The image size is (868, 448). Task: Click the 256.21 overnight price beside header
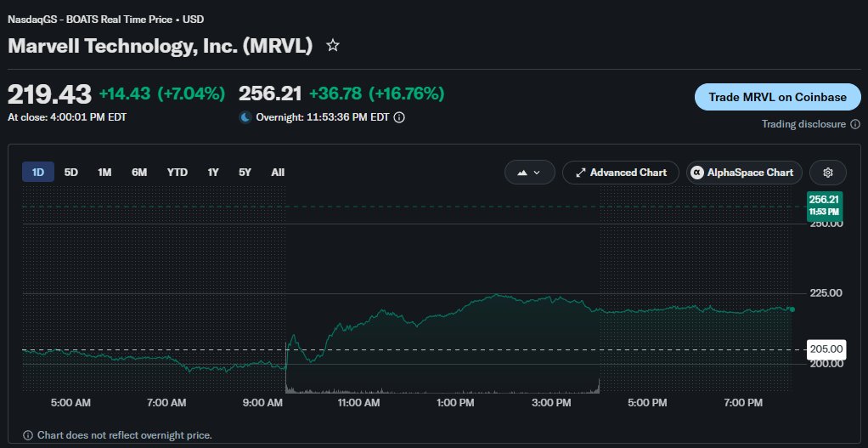pyautogui.click(x=270, y=94)
